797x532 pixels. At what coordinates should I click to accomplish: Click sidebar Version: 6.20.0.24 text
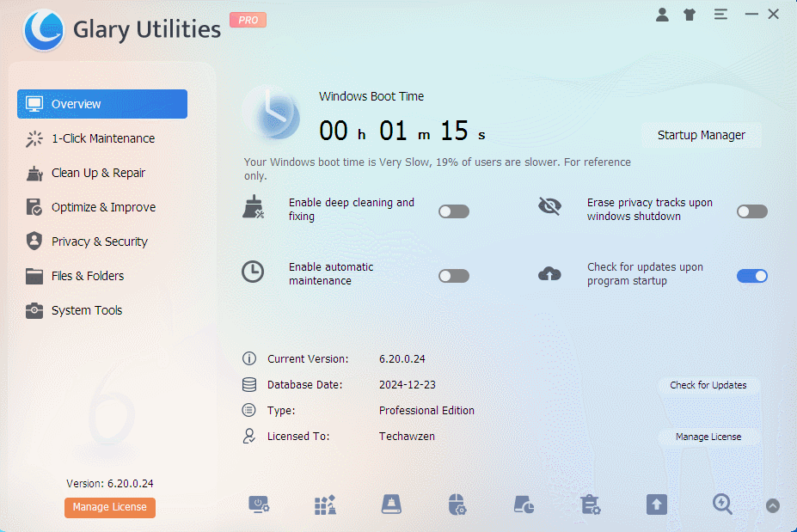point(110,484)
